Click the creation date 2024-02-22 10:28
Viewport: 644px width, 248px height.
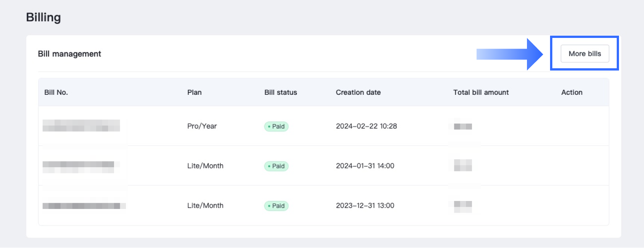[366, 126]
